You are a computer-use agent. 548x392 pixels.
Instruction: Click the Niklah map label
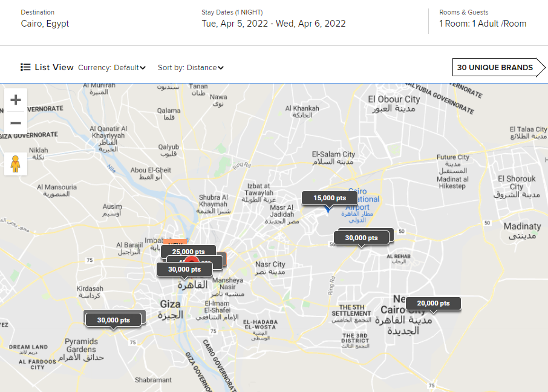tap(39, 154)
